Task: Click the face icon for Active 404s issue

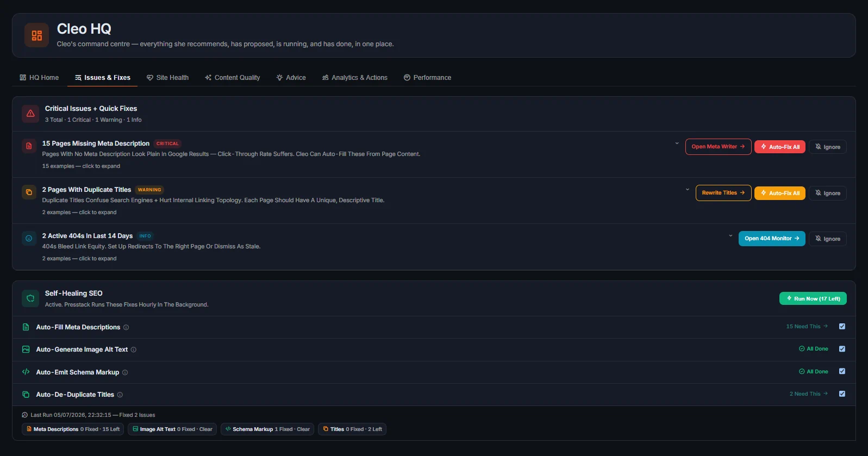Action: 29,239
